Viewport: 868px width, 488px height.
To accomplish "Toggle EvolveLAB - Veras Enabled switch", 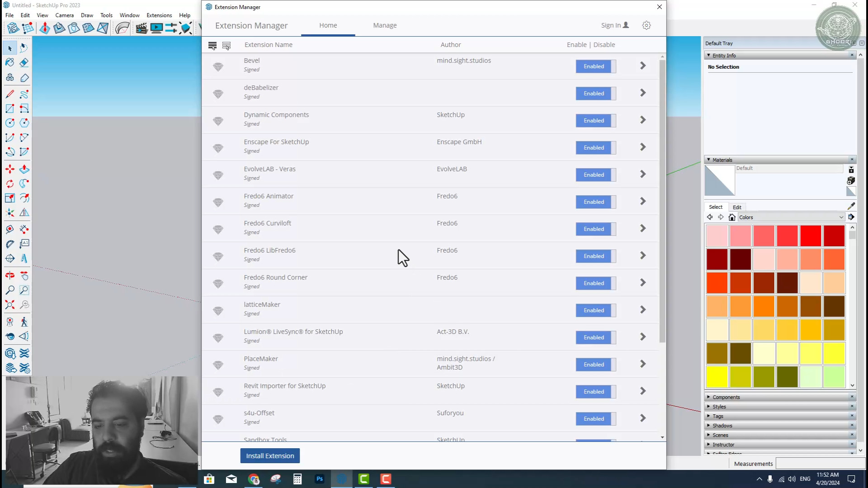I will [596, 175].
